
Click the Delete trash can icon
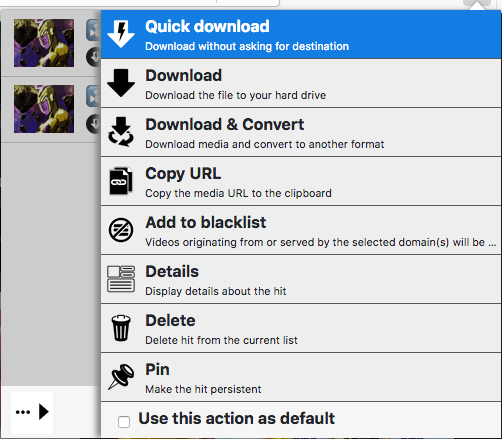pyautogui.click(x=121, y=328)
